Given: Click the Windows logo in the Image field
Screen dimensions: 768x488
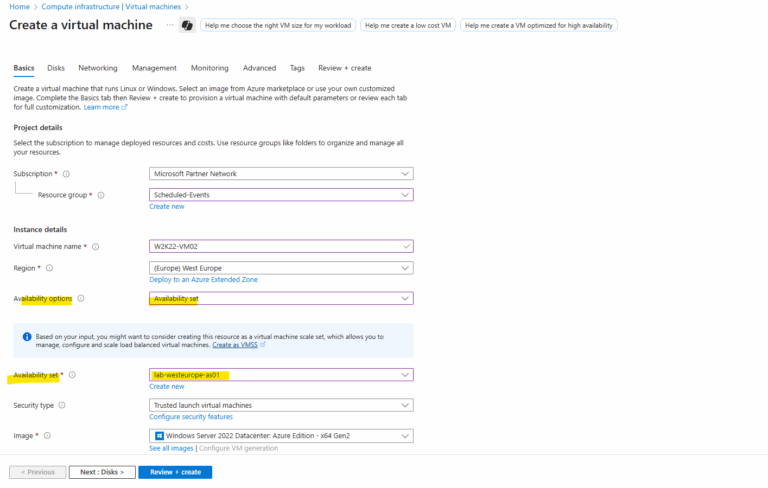Looking at the screenshot, I should tap(159, 436).
